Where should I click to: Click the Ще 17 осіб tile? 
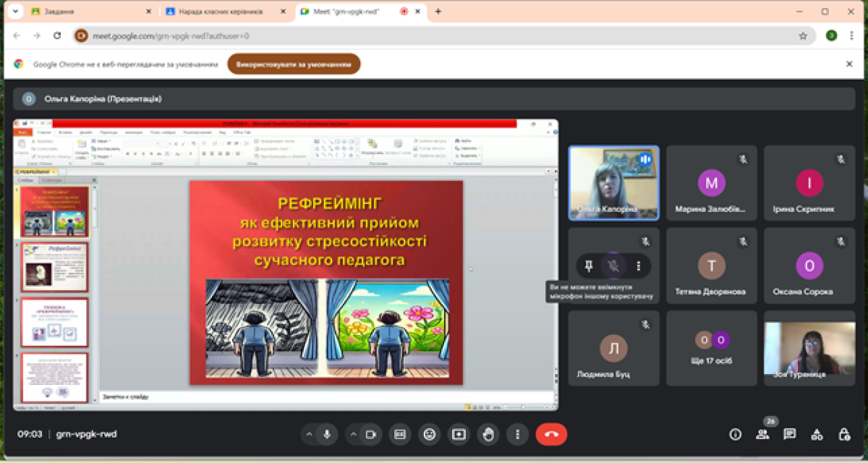click(711, 348)
